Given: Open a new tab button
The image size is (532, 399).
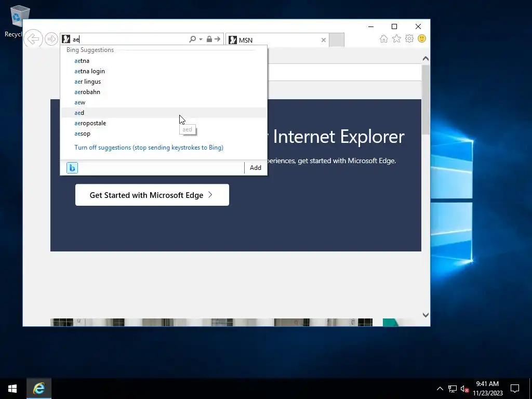Looking at the screenshot, I should 337,40.
